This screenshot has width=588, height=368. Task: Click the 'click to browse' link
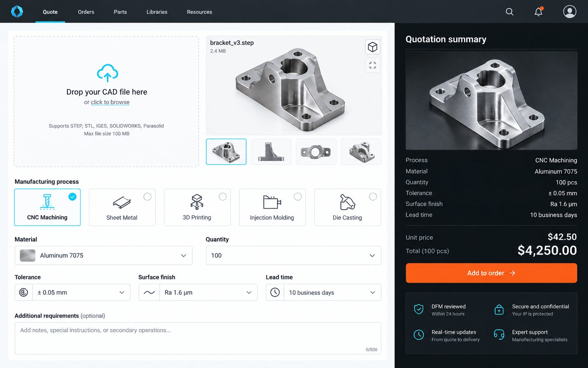click(x=110, y=102)
